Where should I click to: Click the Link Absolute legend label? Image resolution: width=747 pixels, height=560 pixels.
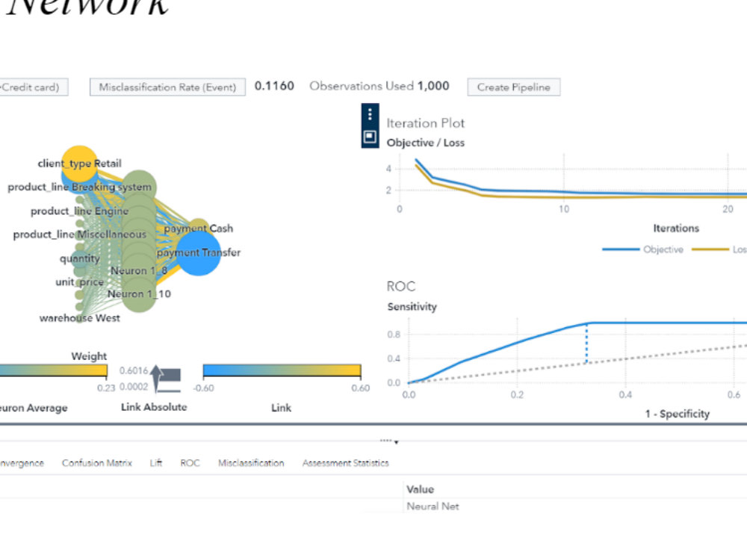[x=154, y=407]
